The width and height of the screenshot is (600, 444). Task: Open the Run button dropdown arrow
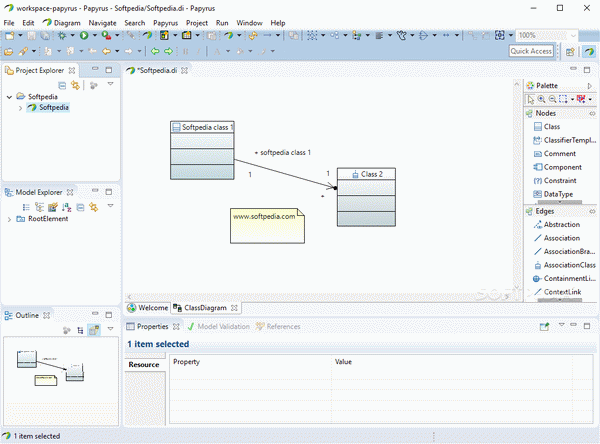click(94, 36)
